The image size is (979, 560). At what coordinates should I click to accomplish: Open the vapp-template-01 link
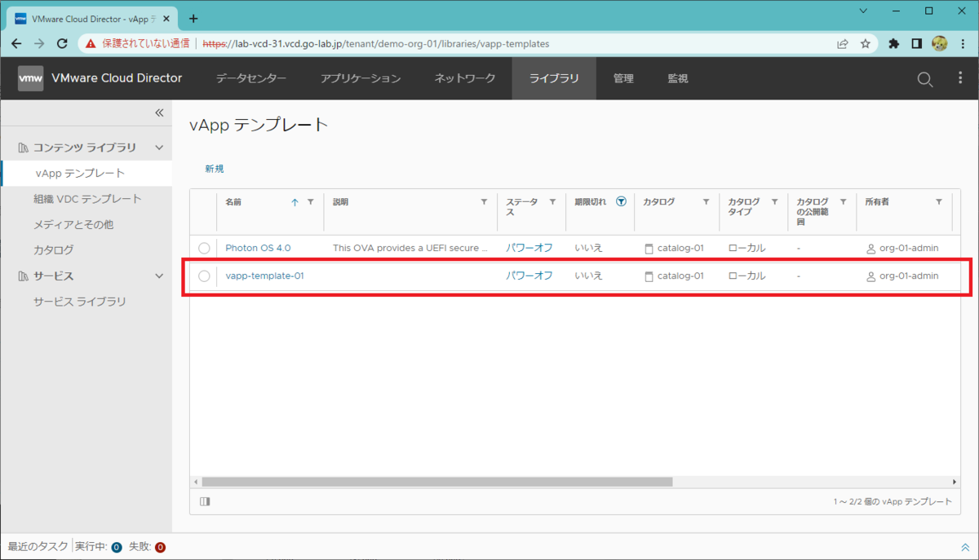[x=264, y=276]
